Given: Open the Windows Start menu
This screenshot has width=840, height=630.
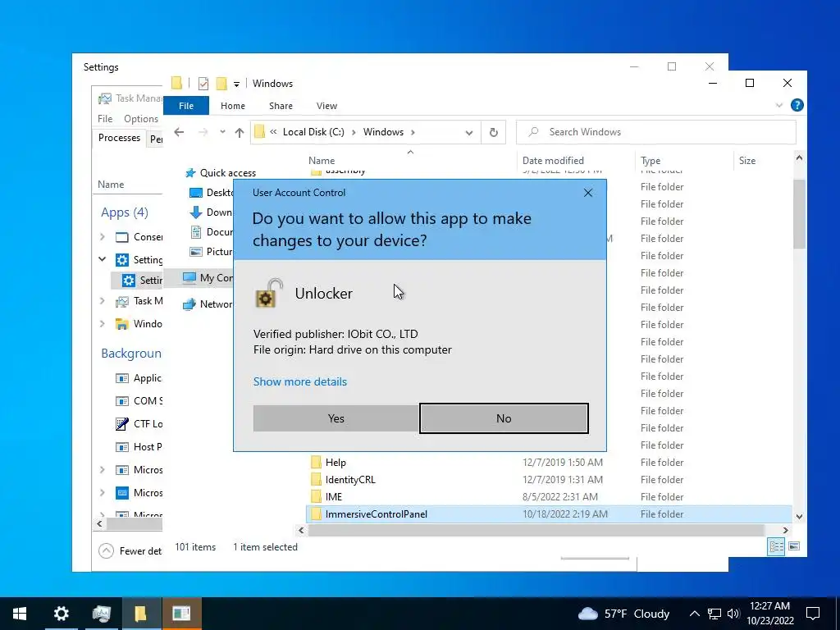Looking at the screenshot, I should point(20,614).
